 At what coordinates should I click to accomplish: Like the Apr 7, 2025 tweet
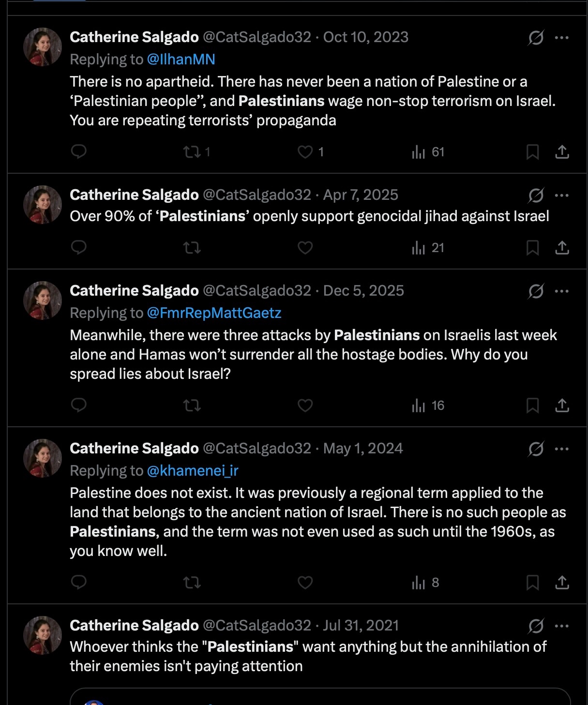[x=305, y=248]
